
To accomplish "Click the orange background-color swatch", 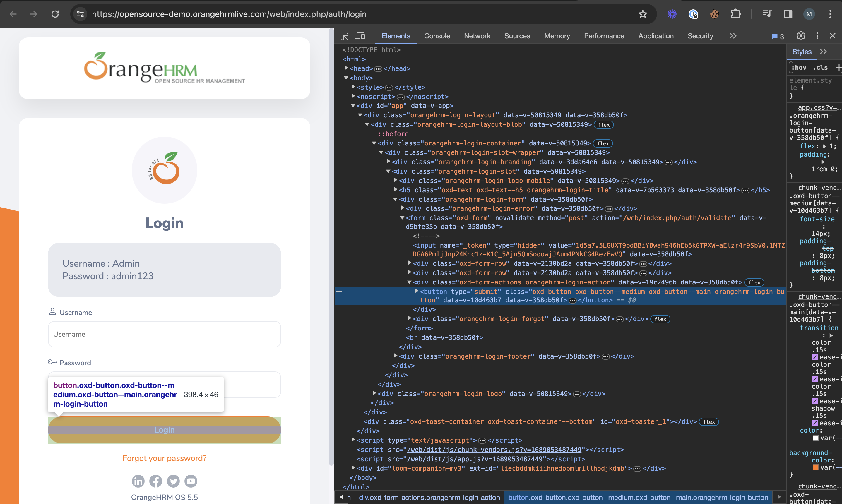I will click(816, 467).
